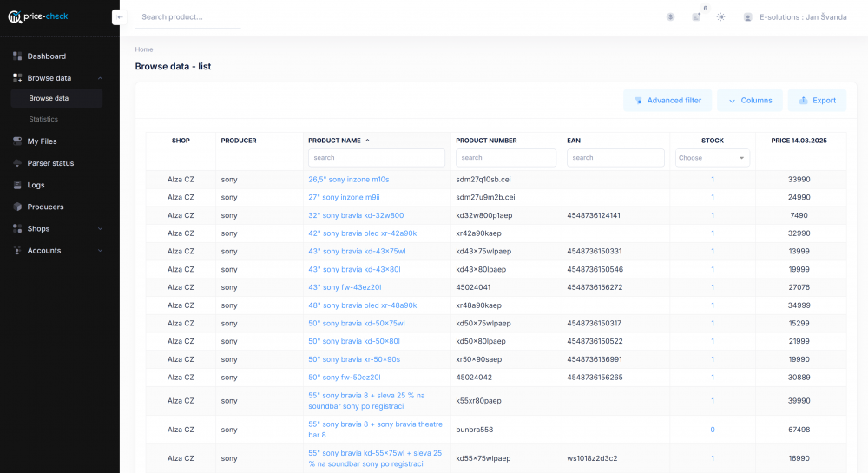This screenshot has width=868, height=473.
Task: Click the price-check logo
Action: pyautogui.click(x=38, y=16)
